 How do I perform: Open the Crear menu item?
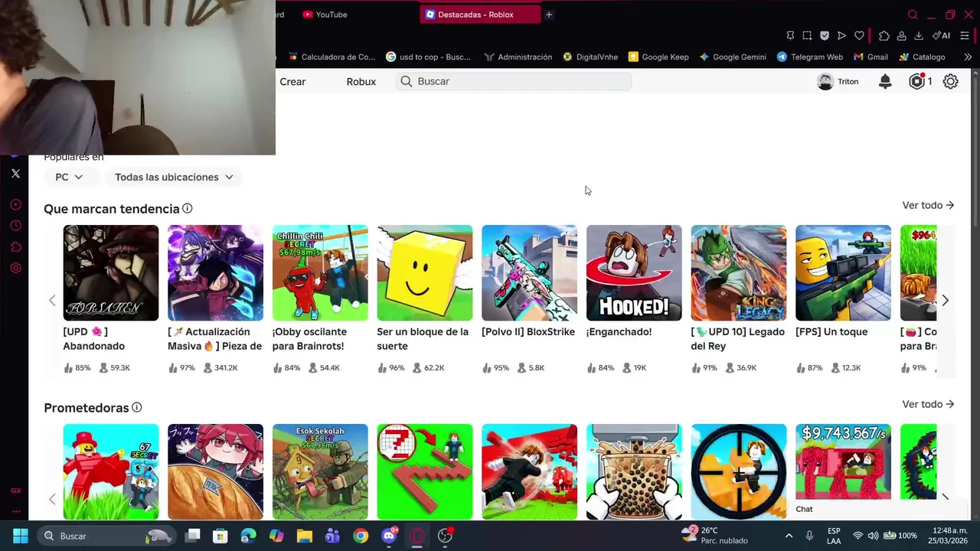point(292,82)
